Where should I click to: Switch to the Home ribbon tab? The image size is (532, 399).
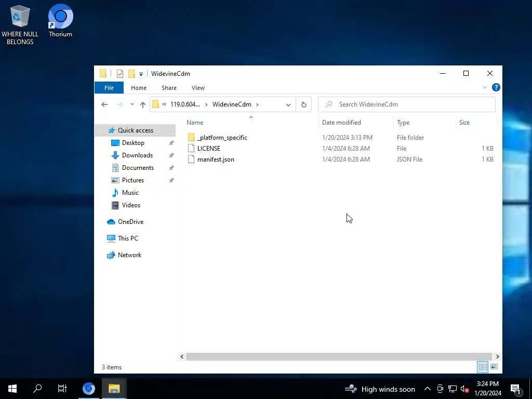pyautogui.click(x=138, y=87)
